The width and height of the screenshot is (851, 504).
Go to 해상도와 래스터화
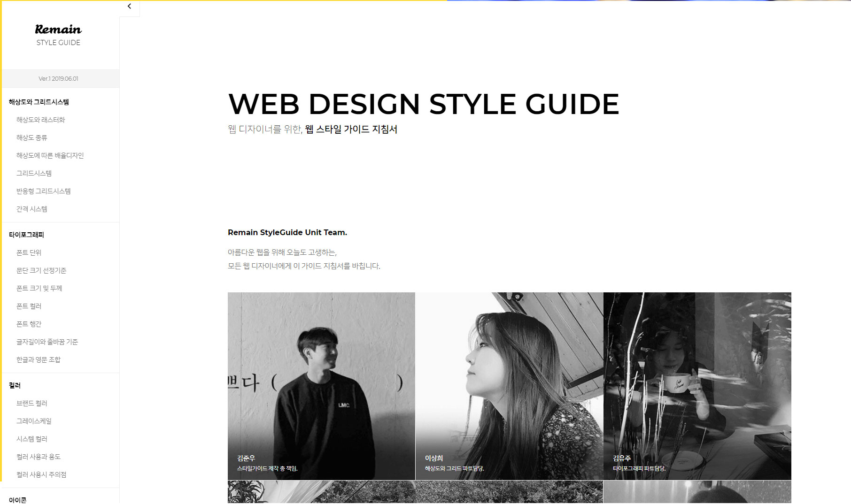point(41,120)
